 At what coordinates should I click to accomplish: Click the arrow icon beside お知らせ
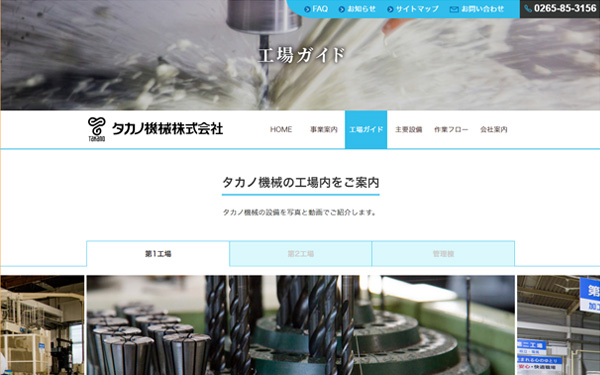tap(342, 9)
